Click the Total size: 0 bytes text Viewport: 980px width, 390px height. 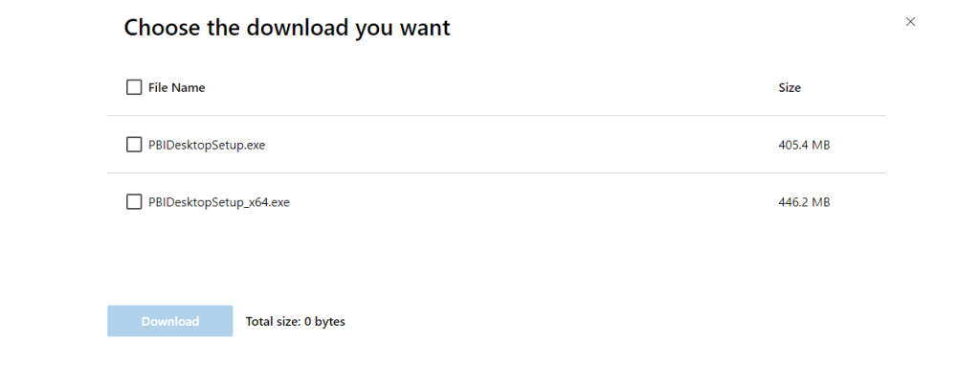point(295,321)
